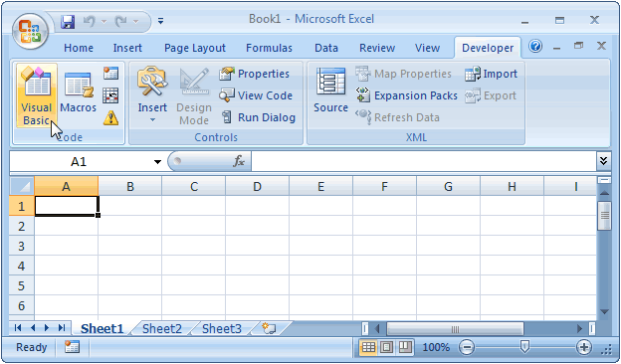Open the Page Layout tab
The height and width of the screenshot is (364, 621).
195,48
